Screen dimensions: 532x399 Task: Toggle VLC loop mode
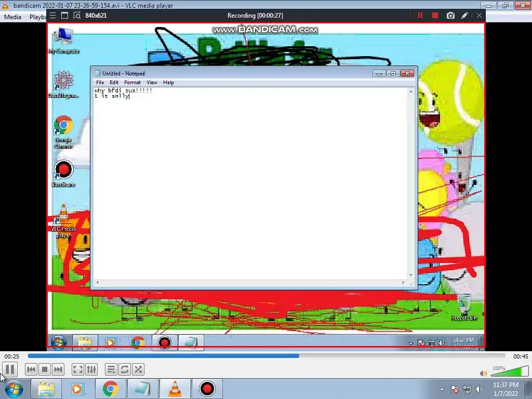(x=125, y=369)
